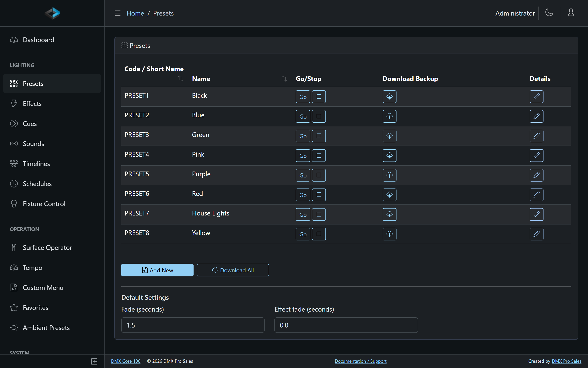Image resolution: width=588 pixels, height=368 pixels.
Task: Run the Red preset with Go
Action: click(303, 195)
